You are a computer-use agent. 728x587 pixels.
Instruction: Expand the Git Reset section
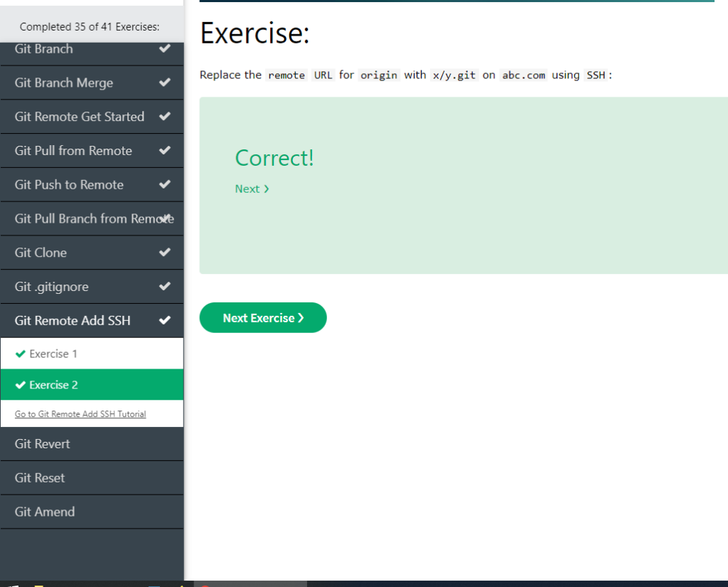tap(92, 477)
